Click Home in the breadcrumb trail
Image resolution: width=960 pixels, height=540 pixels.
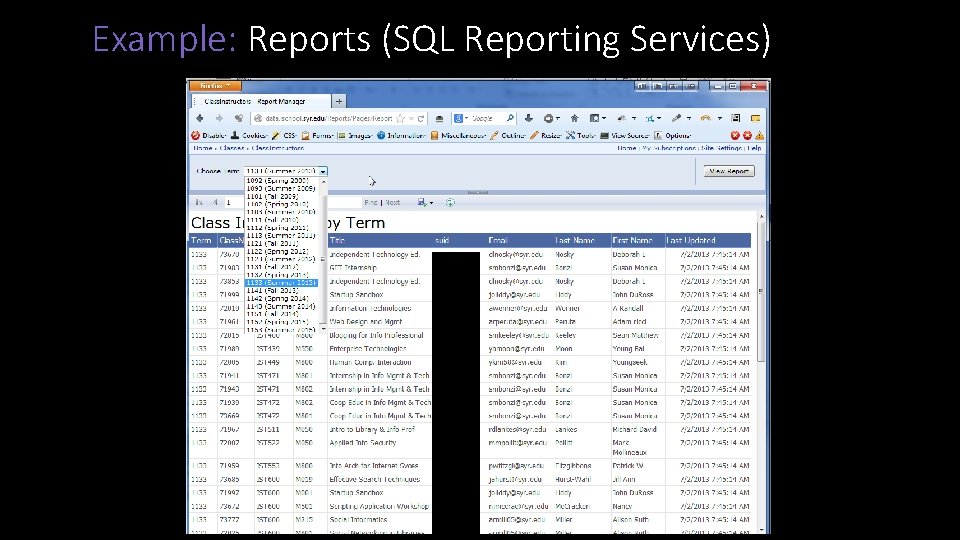click(x=203, y=148)
